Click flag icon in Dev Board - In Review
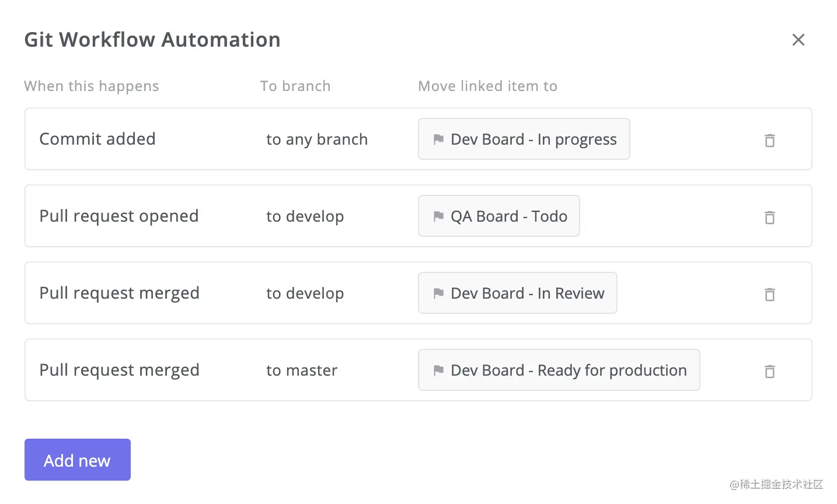Image resolution: width=837 pixels, height=504 pixels. 438,293
